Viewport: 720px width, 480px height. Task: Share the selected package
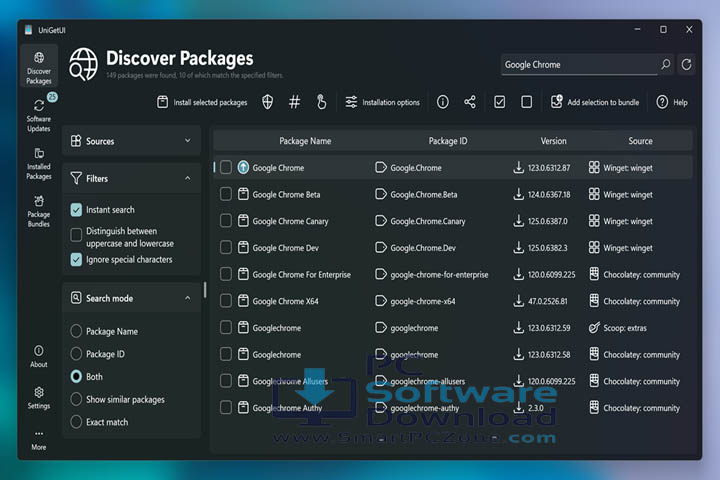[x=470, y=102]
